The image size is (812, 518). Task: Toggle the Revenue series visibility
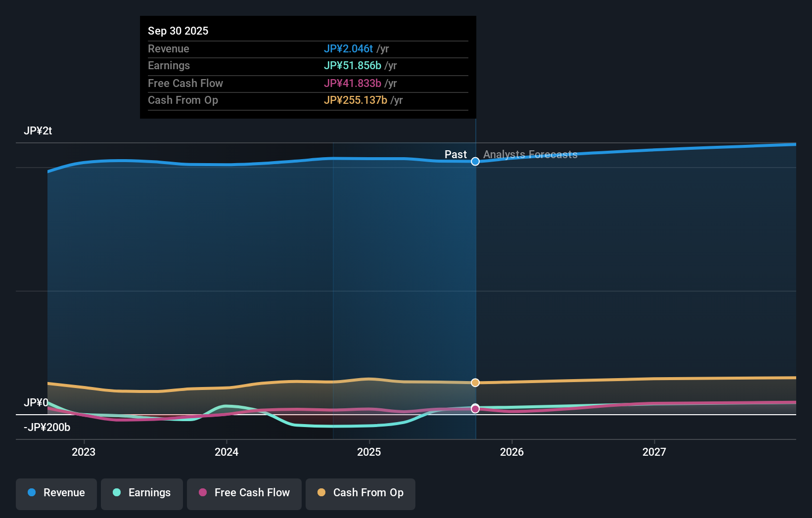56,493
